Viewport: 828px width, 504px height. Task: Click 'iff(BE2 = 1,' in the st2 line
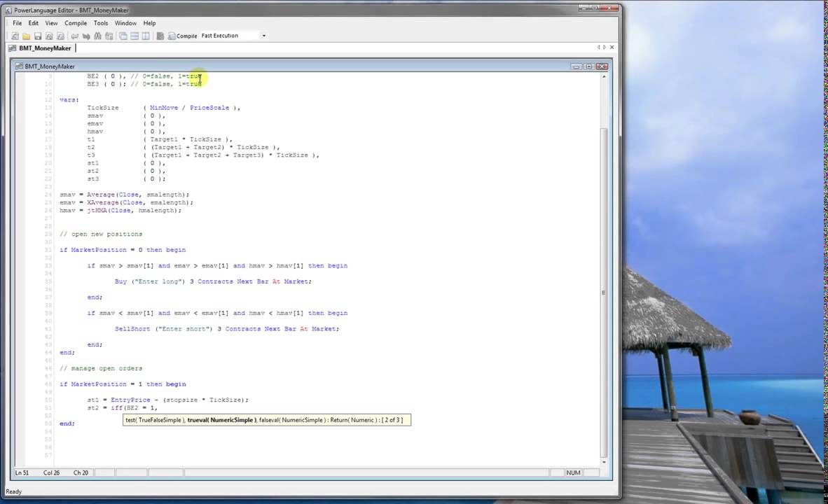pos(134,408)
